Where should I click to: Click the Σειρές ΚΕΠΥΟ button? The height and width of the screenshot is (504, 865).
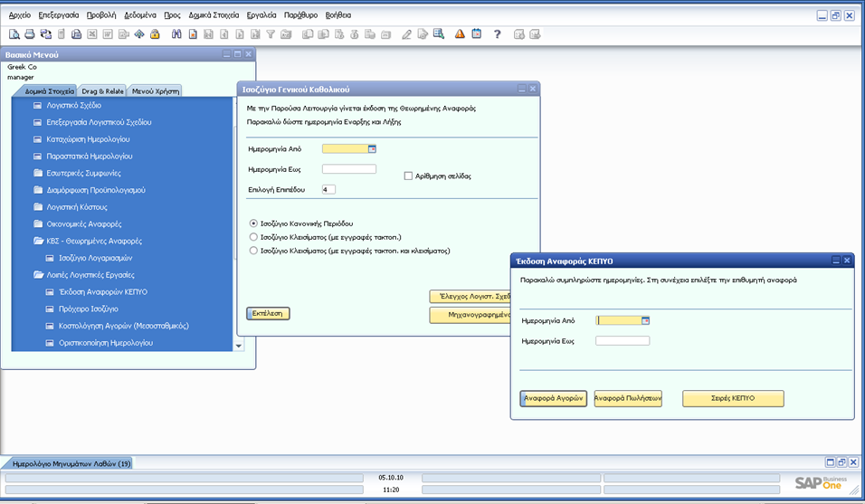click(x=733, y=398)
